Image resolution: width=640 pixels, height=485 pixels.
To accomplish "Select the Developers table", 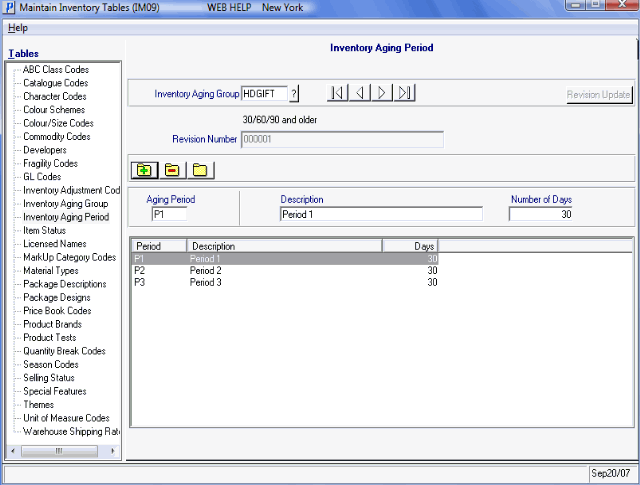I will 44,150.
